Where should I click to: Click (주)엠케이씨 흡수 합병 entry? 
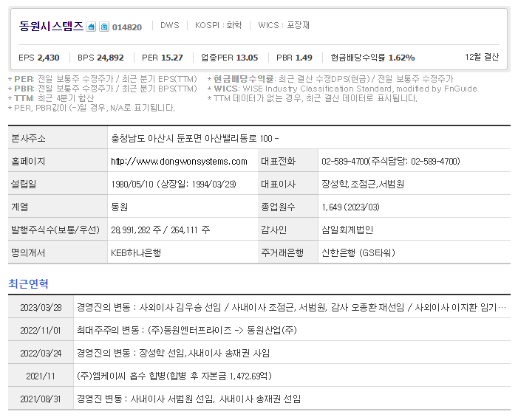coord(174,376)
